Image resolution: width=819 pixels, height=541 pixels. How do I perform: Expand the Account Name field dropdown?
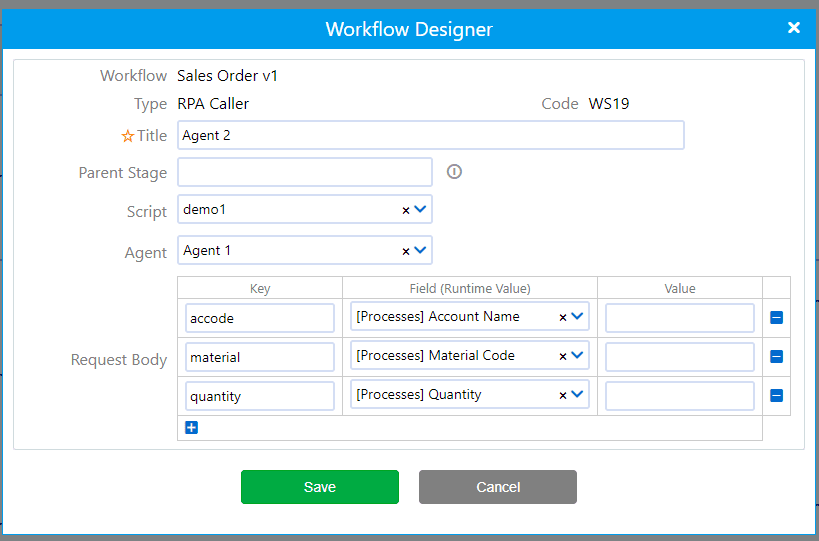pyautogui.click(x=578, y=317)
